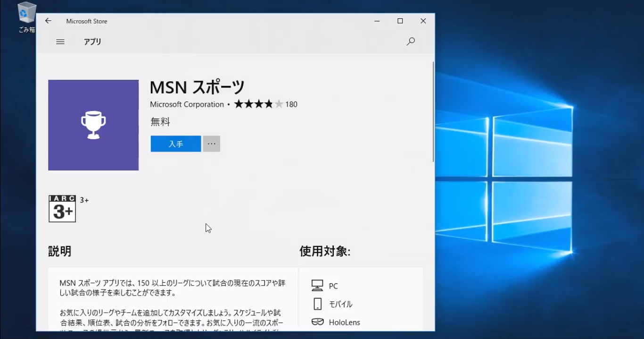Click the PC device icon

317,286
